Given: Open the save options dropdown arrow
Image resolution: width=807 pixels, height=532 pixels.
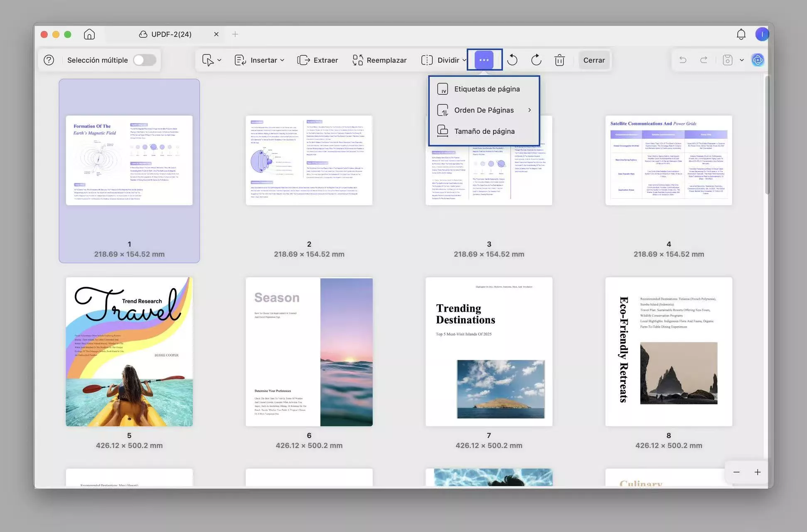Looking at the screenshot, I should pos(742,60).
